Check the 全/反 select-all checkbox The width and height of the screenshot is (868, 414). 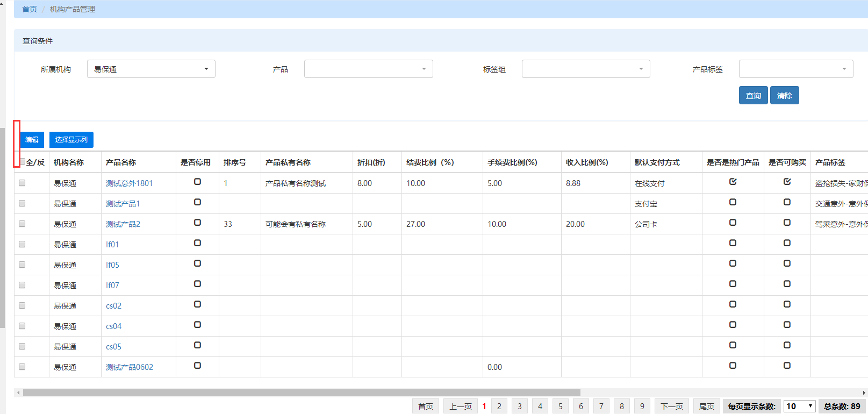click(x=23, y=162)
